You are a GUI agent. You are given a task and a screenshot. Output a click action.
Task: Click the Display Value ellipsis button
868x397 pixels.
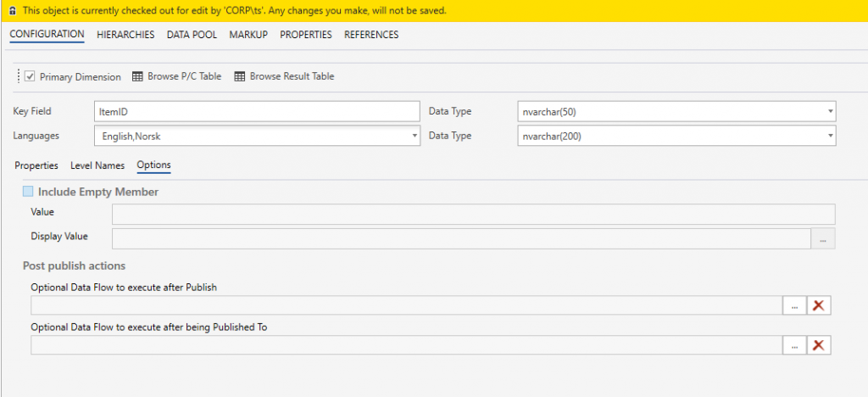tap(823, 240)
